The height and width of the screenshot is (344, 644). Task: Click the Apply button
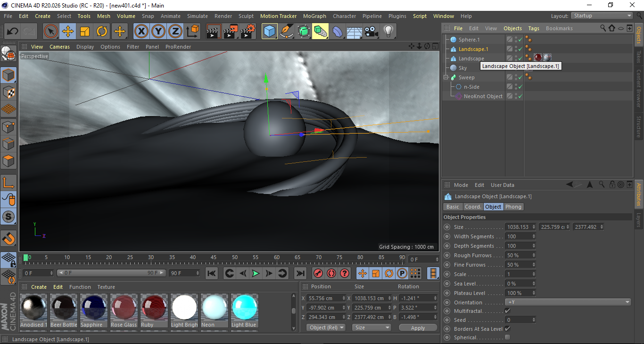coord(418,327)
